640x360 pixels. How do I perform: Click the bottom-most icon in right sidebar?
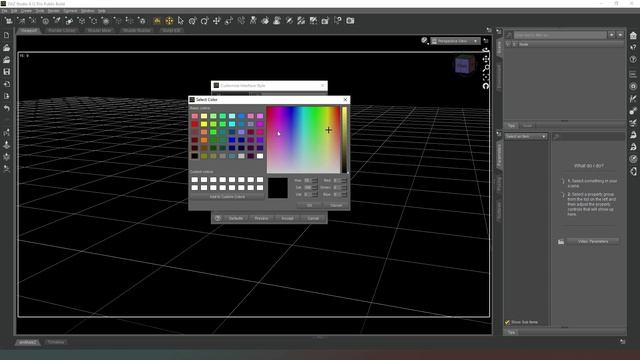pos(633,171)
